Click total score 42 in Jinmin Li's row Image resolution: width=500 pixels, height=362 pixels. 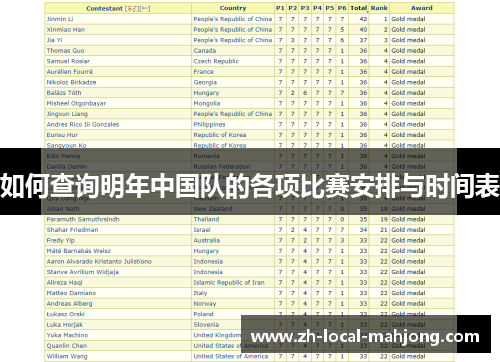click(363, 19)
